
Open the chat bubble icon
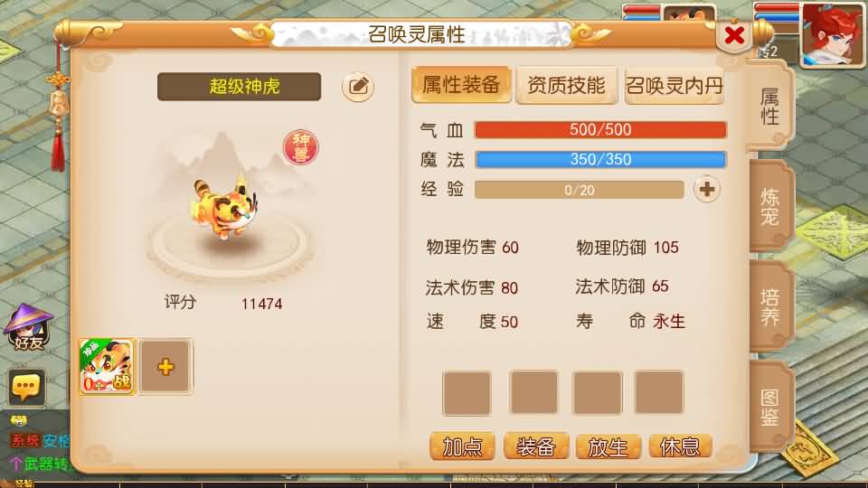(26, 387)
